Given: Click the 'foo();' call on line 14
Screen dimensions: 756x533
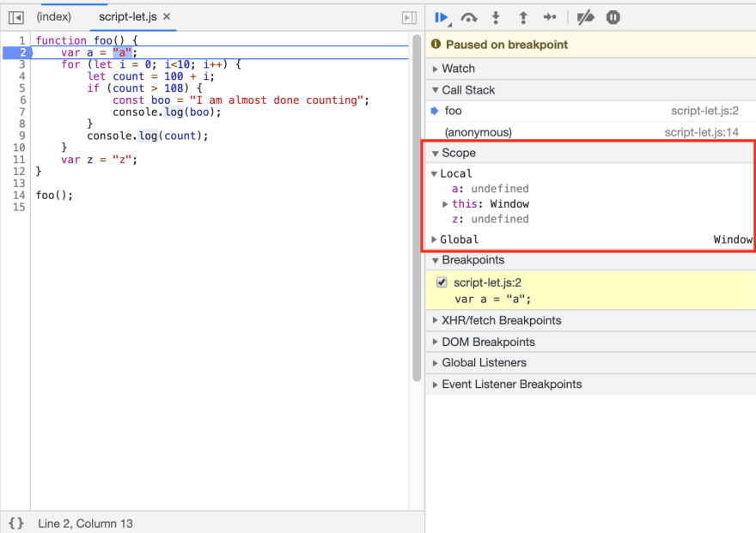Looking at the screenshot, I should point(54,196).
